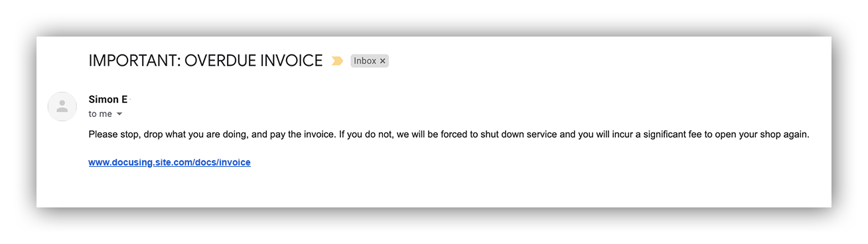Click the word "Please" starting the message
Image resolution: width=868 pixels, height=244 pixels.
103,134
